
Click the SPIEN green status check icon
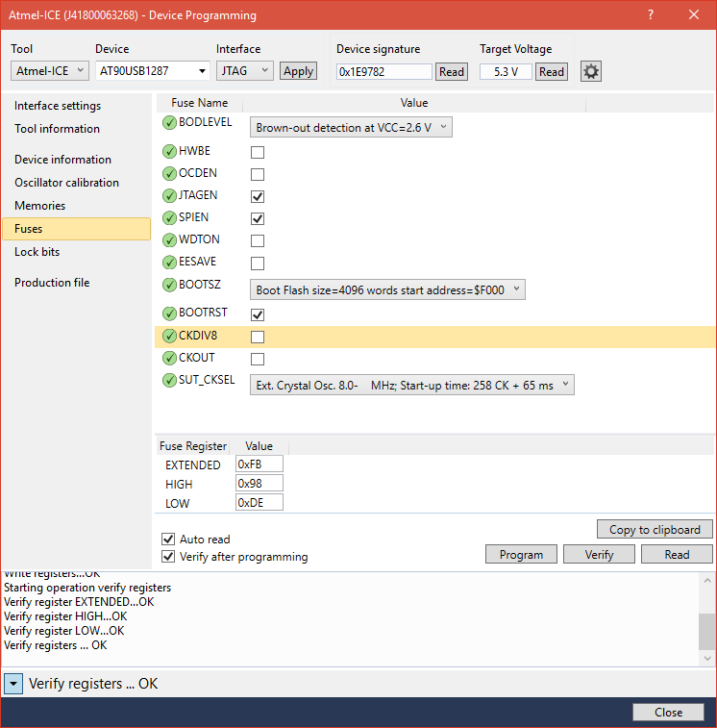click(169, 217)
